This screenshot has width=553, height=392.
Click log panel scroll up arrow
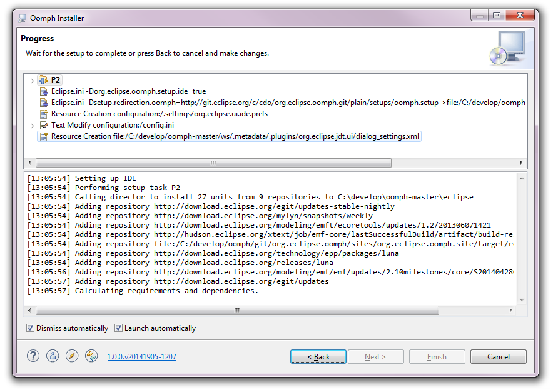522,178
